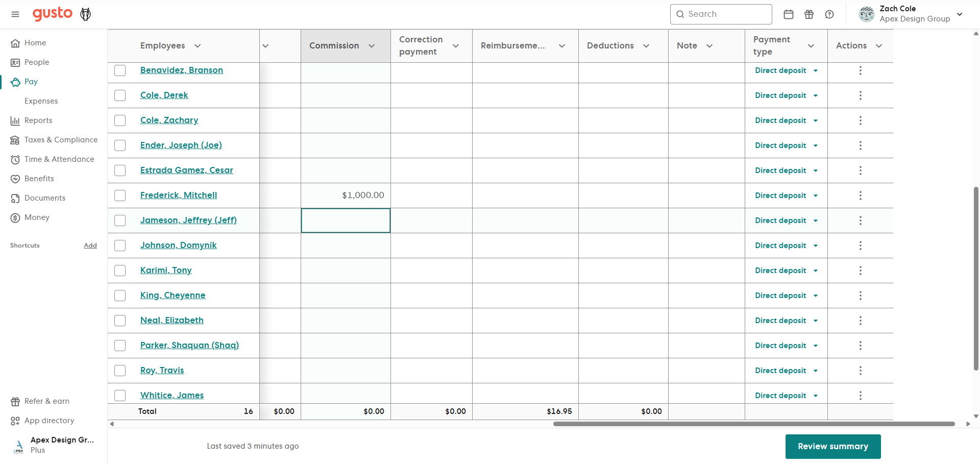Screen dimensions: 980x465
Task: Tick the checkbox beside Johnson, Domynik
Action: [x=120, y=246]
